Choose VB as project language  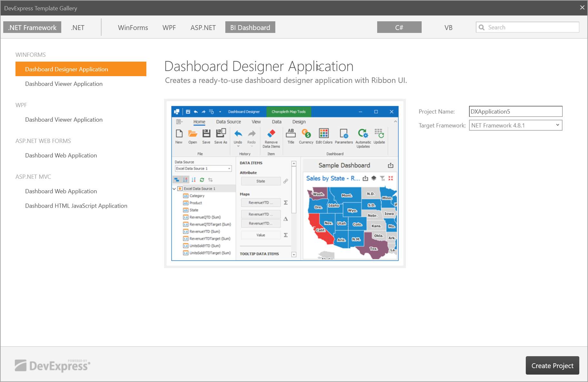click(x=448, y=27)
